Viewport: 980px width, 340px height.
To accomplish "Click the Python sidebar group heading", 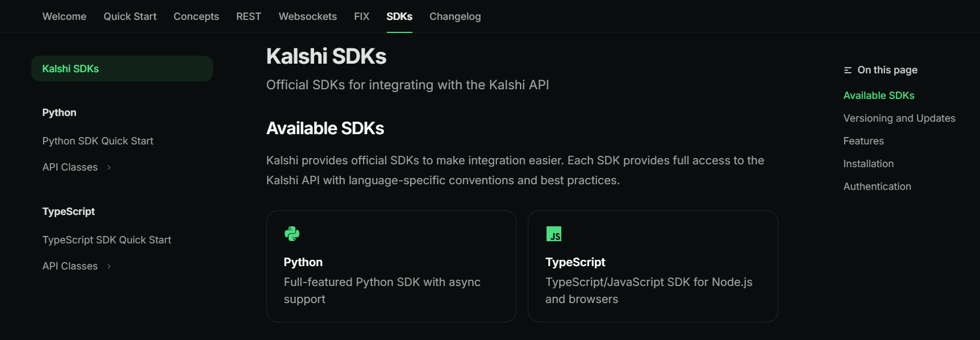I will click(59, 113).
